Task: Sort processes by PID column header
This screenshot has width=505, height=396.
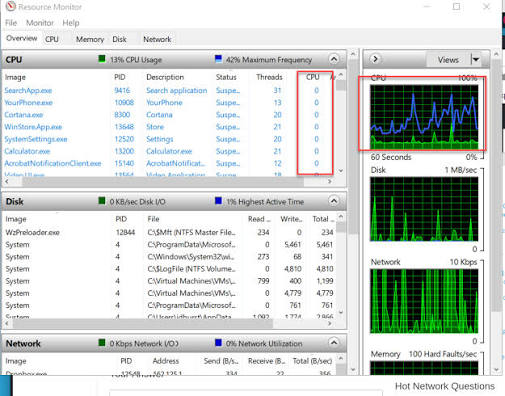Action: 120,77
